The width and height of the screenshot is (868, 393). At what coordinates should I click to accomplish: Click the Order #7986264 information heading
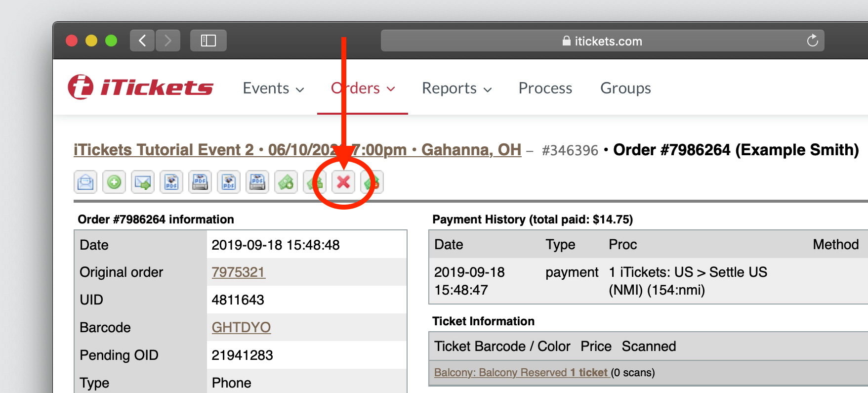(156, 219)
